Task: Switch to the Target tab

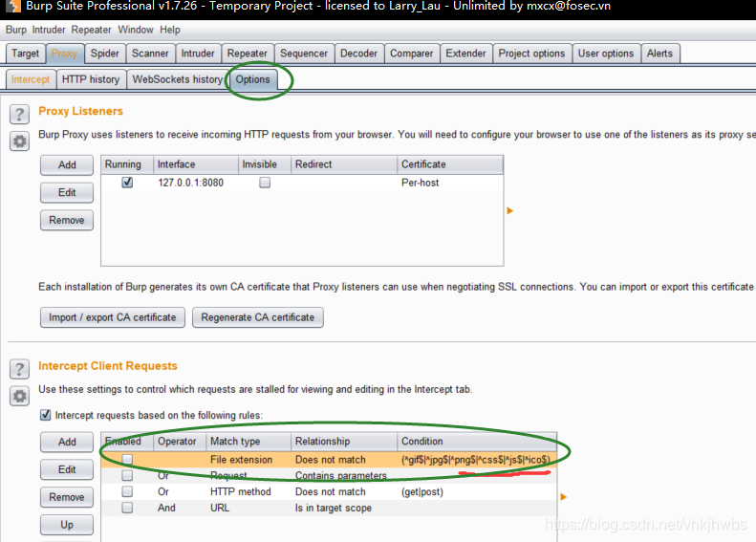Action: click(26, 54)
